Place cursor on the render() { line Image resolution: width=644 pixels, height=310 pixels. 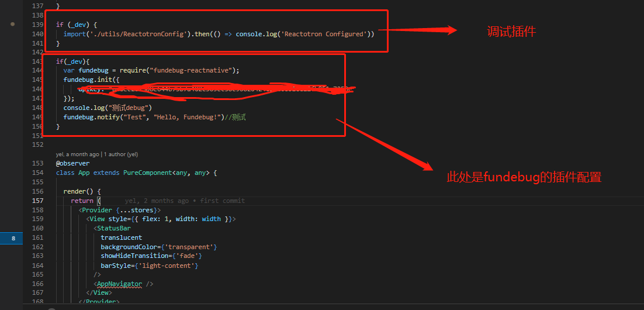tap(82, 192)
